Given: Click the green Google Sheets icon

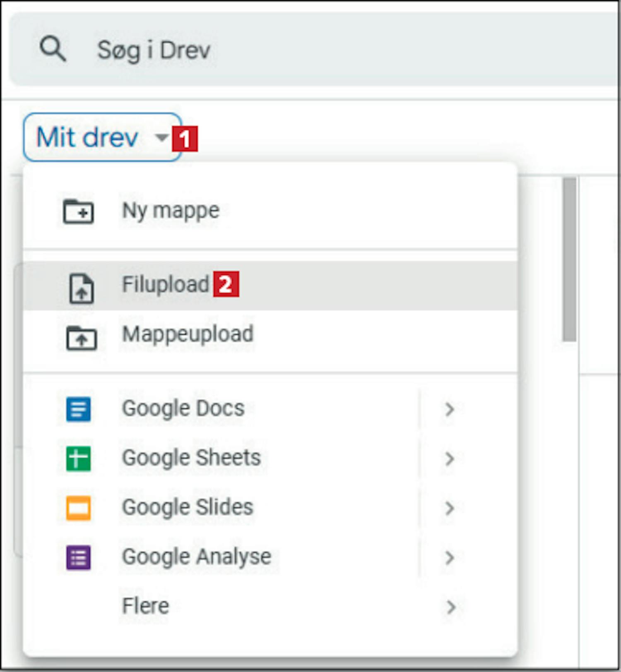Looking at the screenshot, I should (78, 458).
